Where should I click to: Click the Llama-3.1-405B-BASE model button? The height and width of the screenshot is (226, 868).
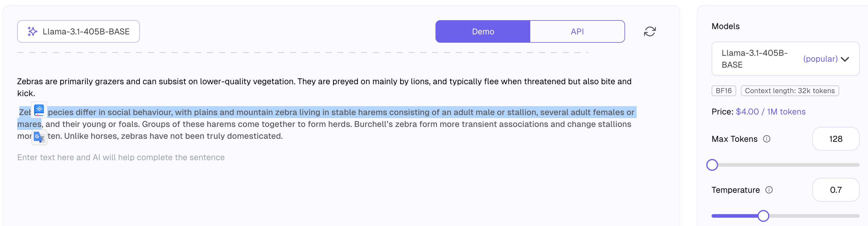(79, 31)
